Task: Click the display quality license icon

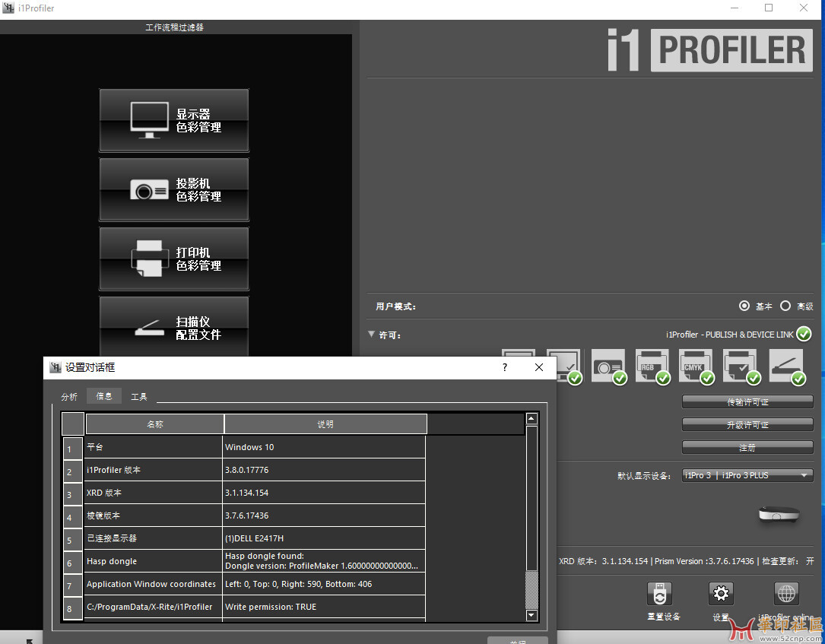Action: coord(566,366)
